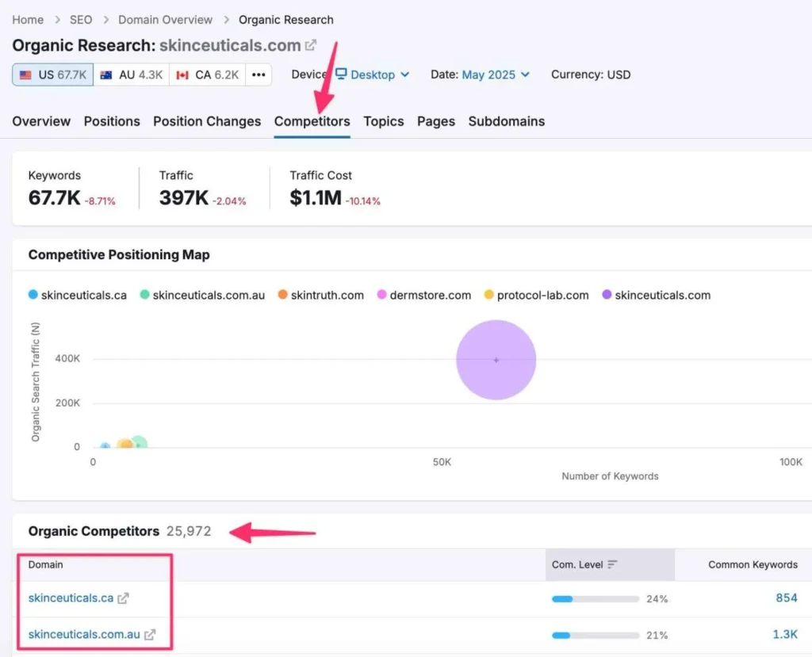Open the skinceuticals.ca domain link
This screenshot has width=812, height=657.
[71, 598]
